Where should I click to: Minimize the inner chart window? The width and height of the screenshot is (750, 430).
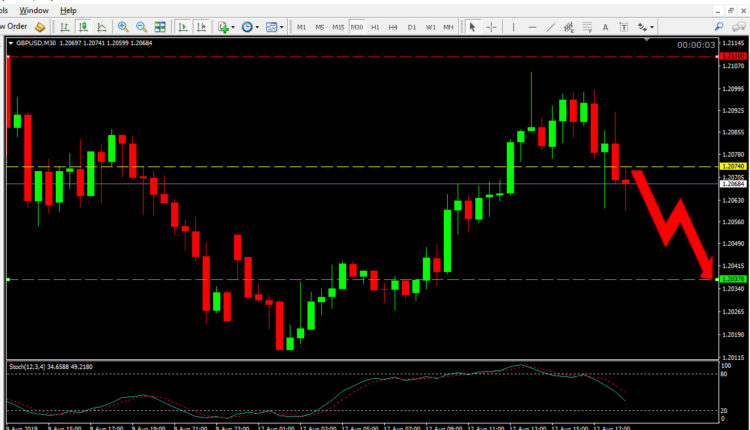pyautogui.click(x=718, y=11)
